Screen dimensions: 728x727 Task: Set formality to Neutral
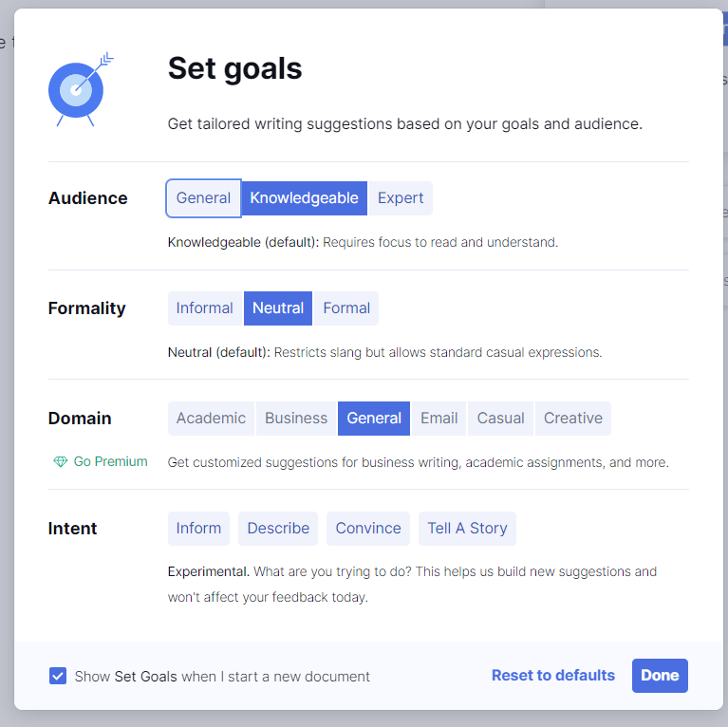(x=278, y=308)
